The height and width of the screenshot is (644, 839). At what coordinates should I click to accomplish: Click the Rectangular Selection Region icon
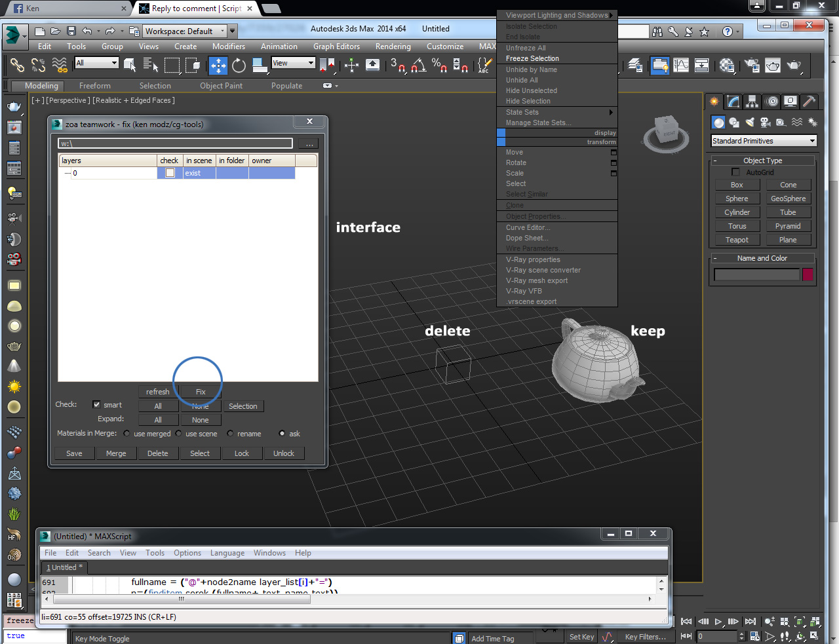tap(172, 65)
